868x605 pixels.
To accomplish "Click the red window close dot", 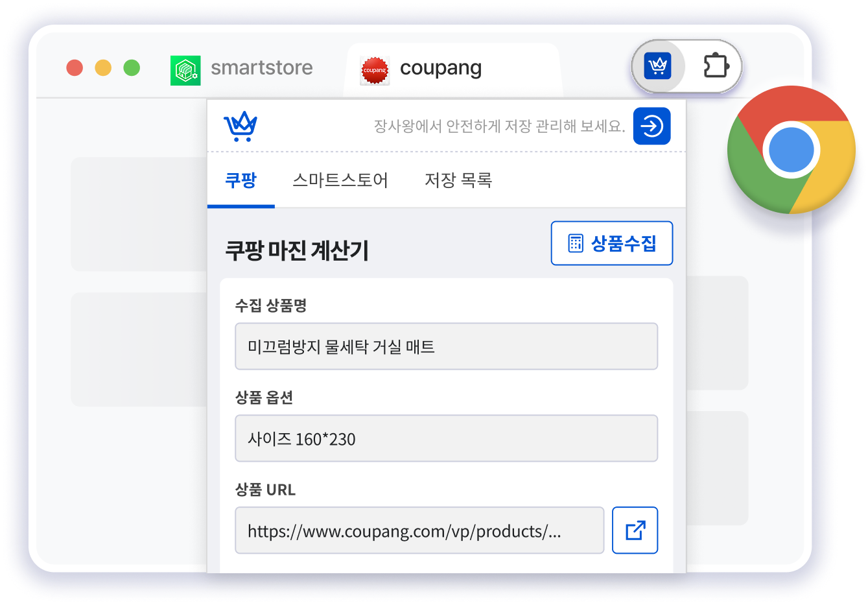I will 75,67.
